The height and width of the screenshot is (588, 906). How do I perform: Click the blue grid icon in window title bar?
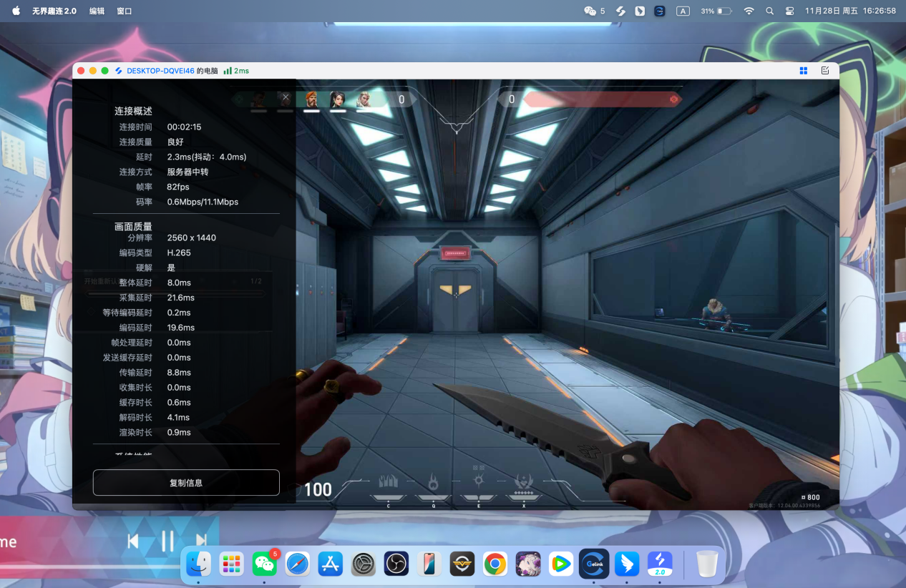[804, 71]
